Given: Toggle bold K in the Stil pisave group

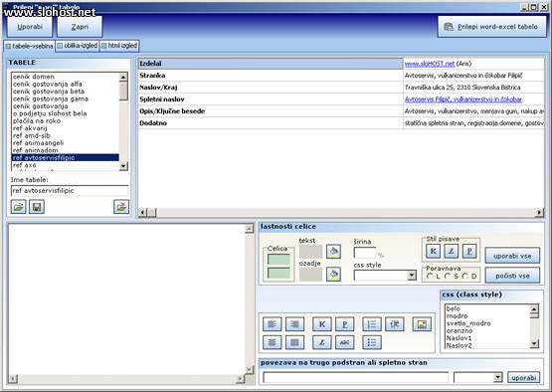Looking at the screenshot, I should click(x=433, y=251).
